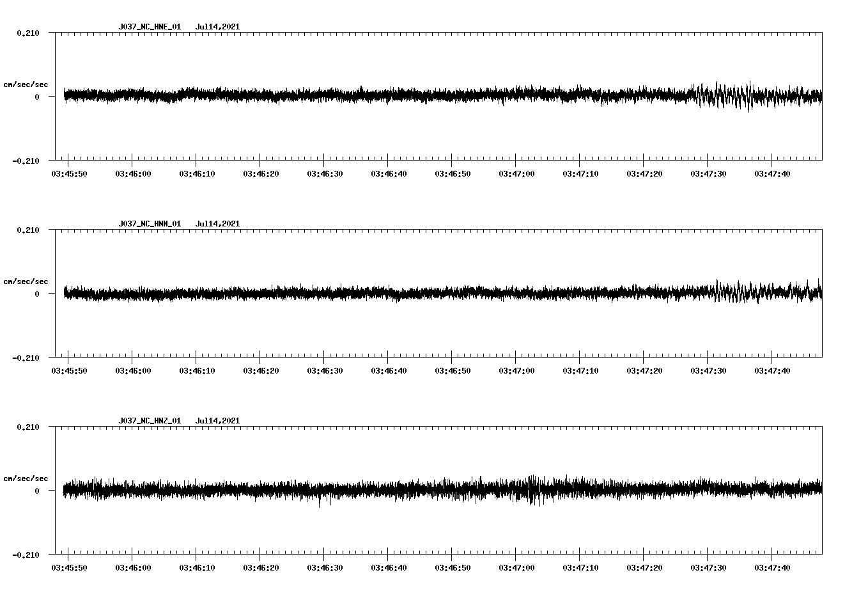The height and width of the screenshot is (591, 868).
Task: Click the 0.210 upper limit on the HNZ axis
Action: pos(28,427)
